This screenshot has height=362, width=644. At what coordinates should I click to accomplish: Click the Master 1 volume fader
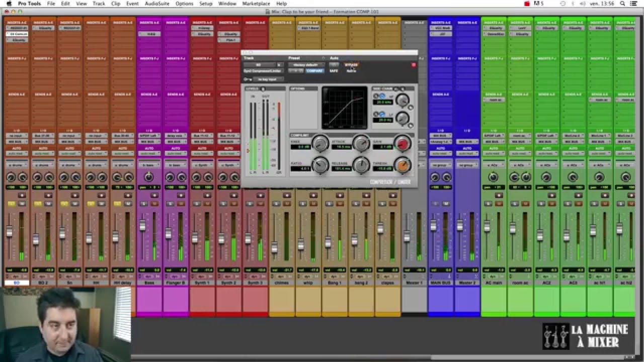pyautogui.click(x=407, y=236)
